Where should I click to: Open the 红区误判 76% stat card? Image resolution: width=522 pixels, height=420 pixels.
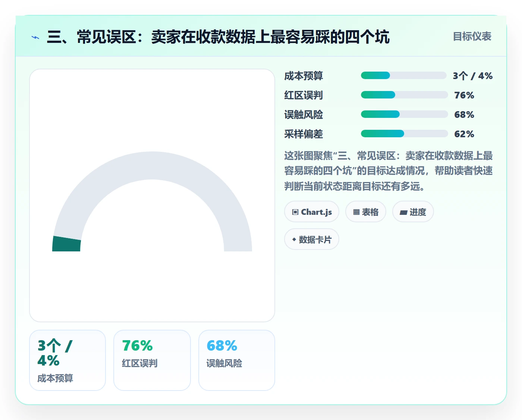[x=152, y=360]
